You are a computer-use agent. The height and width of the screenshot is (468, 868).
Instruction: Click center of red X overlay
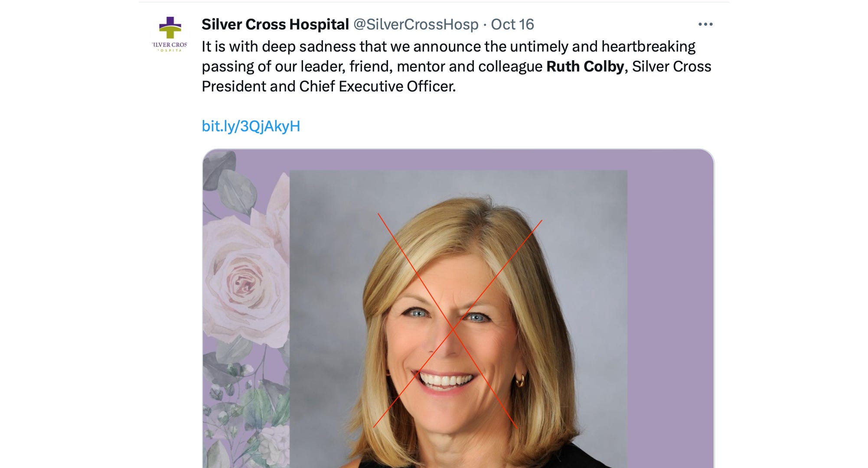[454, 328]
